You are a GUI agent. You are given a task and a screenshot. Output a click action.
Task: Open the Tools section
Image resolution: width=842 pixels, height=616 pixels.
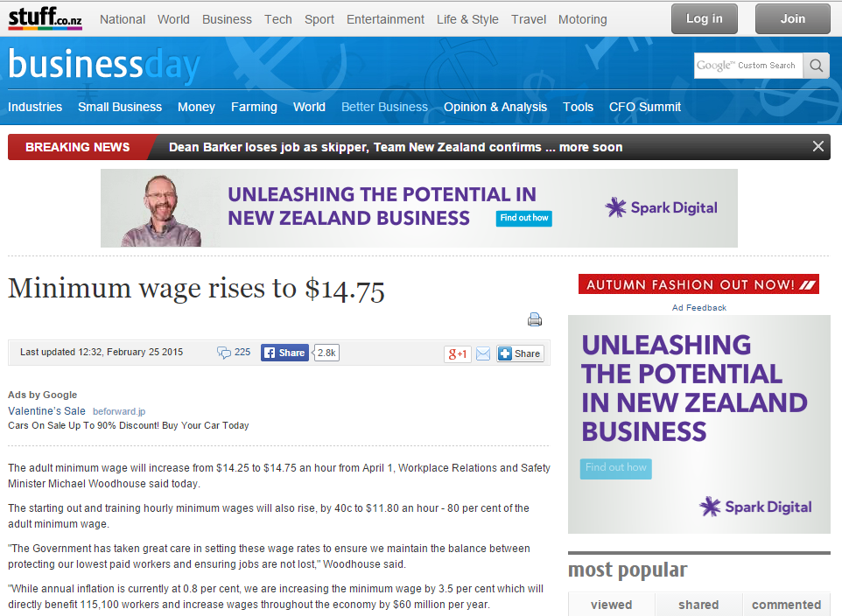[x=578, y=107]
